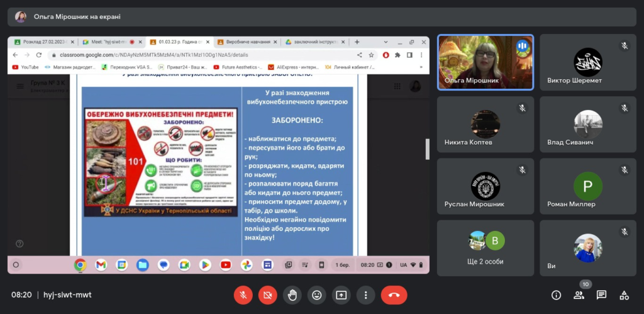Open the in-call chat panel
644x314 pixels.
pos(601,294)
